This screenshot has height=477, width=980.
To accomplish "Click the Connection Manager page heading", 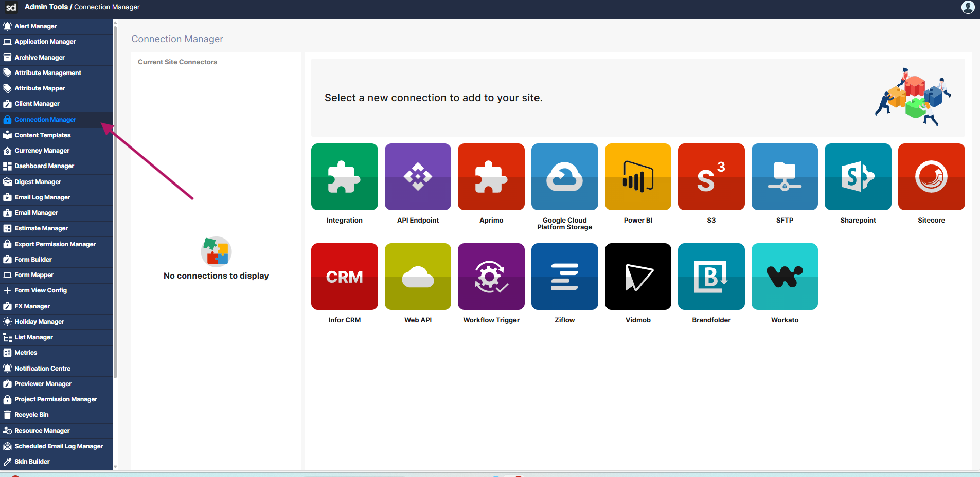I will coord(177,39).
